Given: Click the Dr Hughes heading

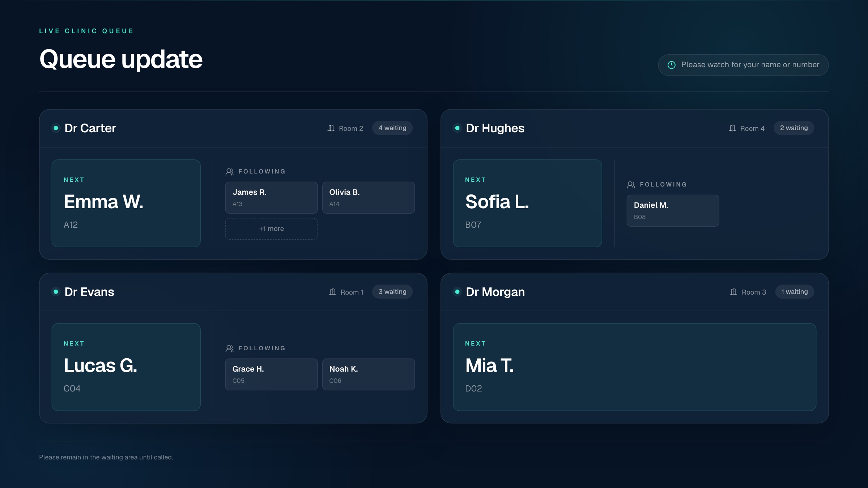Looking at the screenshot, I should pos(495,128).
